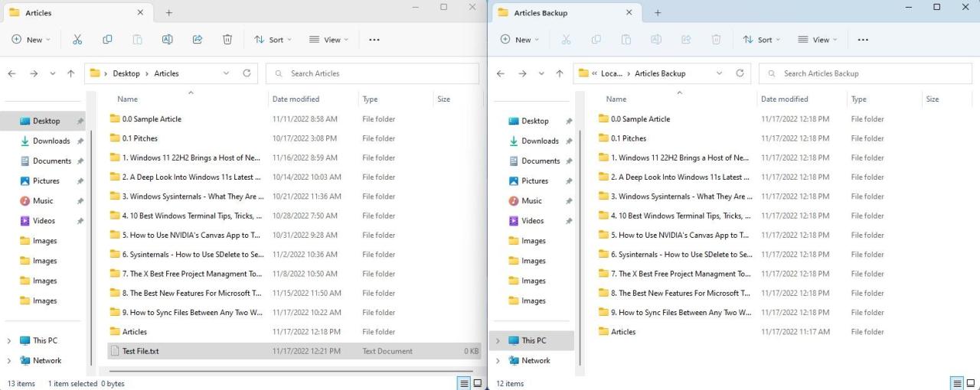Select the Articles tab title
This screenshot has height=390, width=980.
click(x=38, y=13)
